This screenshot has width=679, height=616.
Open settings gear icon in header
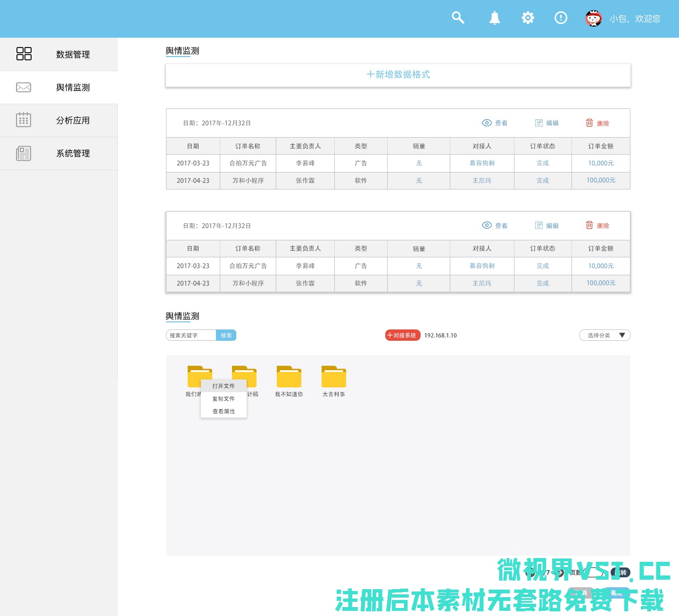click(x=528, y=18)
